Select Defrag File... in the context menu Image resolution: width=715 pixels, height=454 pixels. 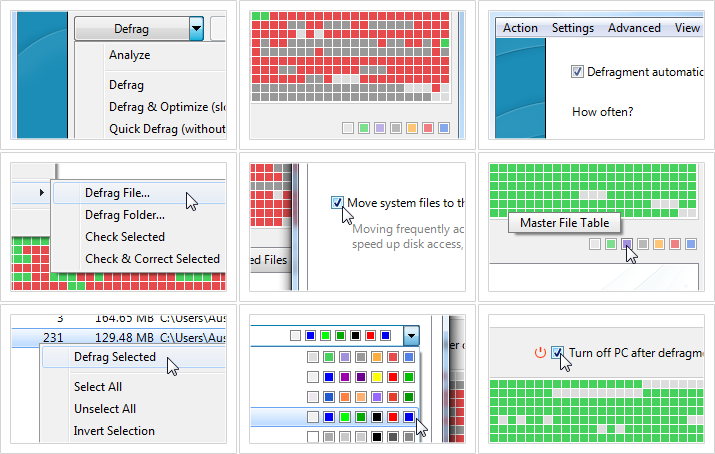[x=117, y=193]
